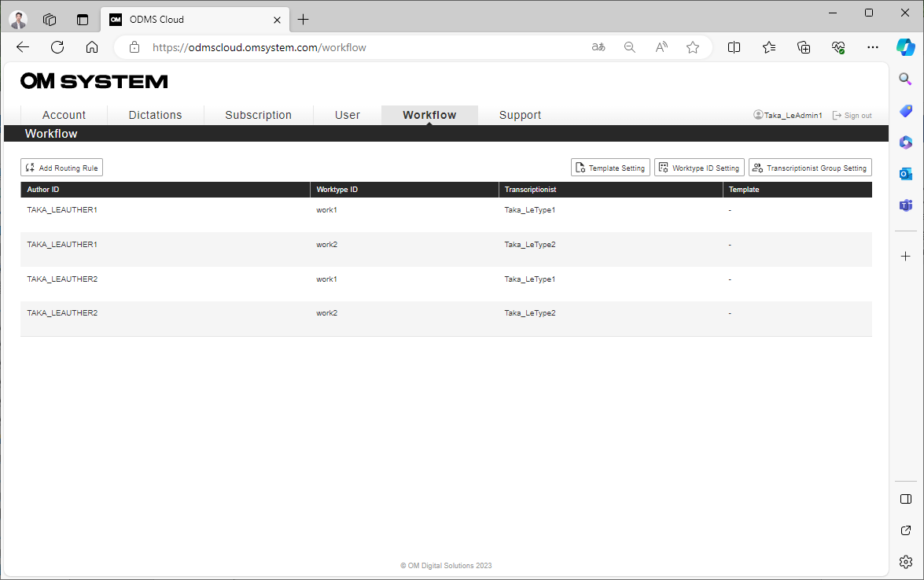Image resolution: width=924 pixels, height=580 pixels.
Task: Open the sidebar search tool
Action: click(x=905, y=78)
